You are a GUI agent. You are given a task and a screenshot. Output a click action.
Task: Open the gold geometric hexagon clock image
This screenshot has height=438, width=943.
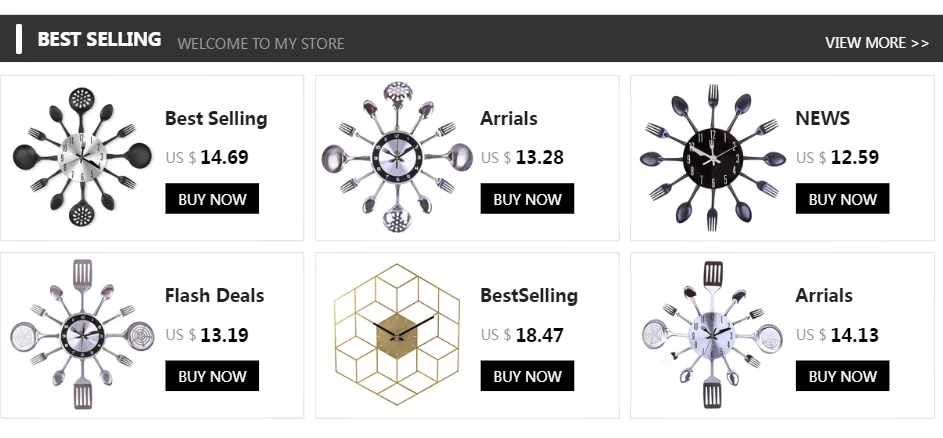pyautogui.click(x=397, y=334)
